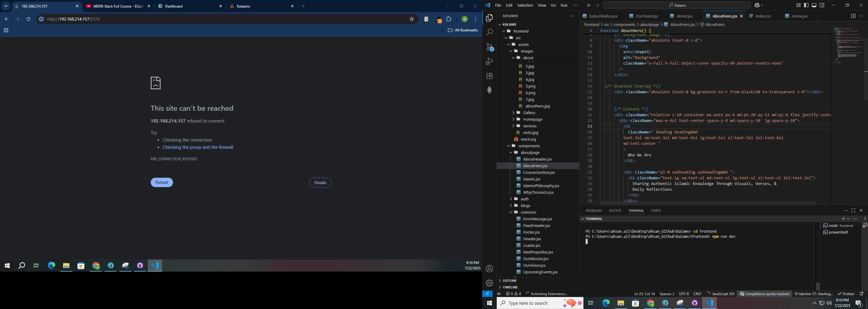Open Chrome Extensions puzzle icon
Image resolution: width=868 pixels, height=309 pixels.
tap(449, 19)
